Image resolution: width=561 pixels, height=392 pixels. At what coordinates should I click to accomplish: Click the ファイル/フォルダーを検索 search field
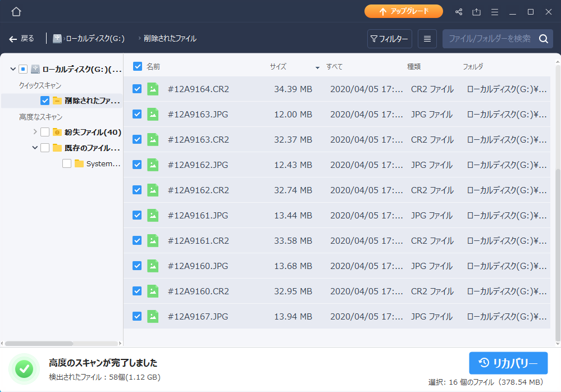[x=489, y=39]
